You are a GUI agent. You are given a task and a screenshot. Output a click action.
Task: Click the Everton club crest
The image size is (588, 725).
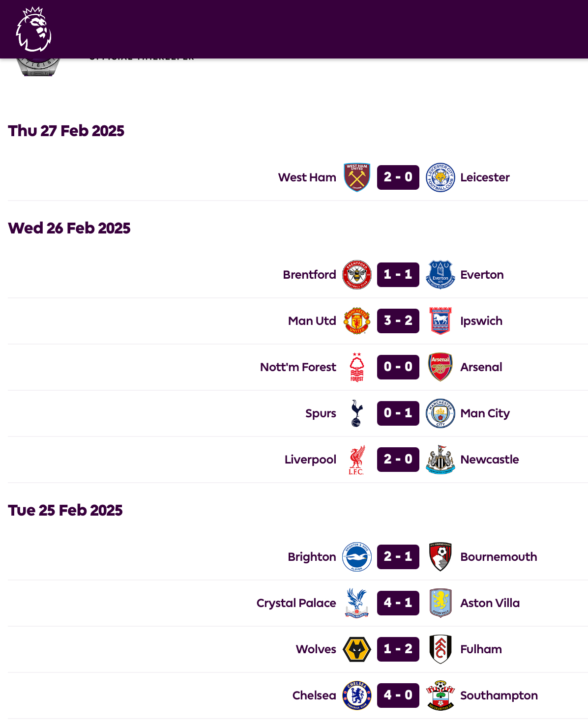(441, 275)
